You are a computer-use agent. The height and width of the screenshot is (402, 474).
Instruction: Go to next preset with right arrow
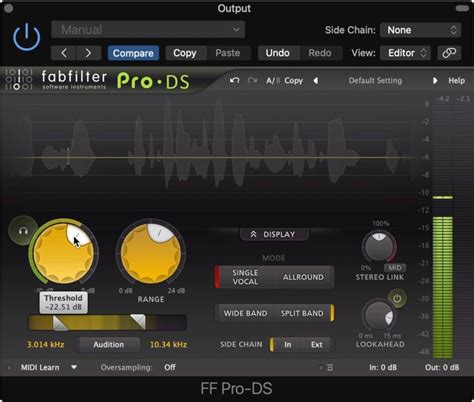(x=89, y=53)
